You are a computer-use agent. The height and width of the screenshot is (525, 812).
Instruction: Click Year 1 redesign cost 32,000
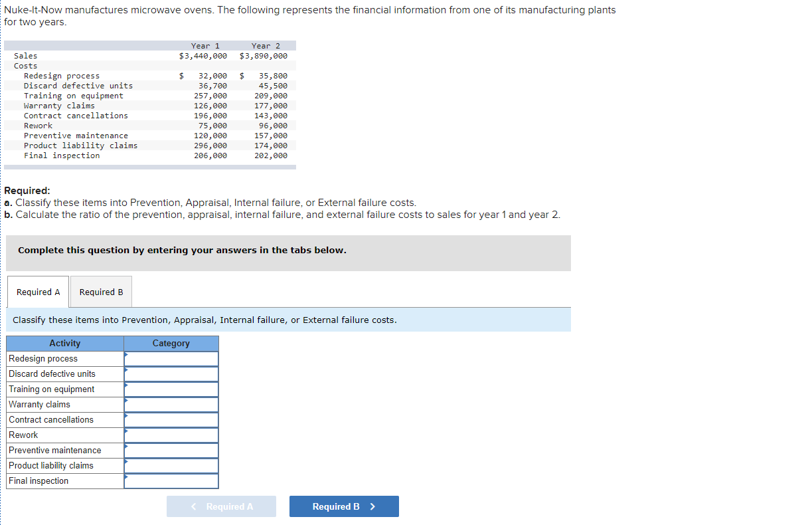click(212, 76)
